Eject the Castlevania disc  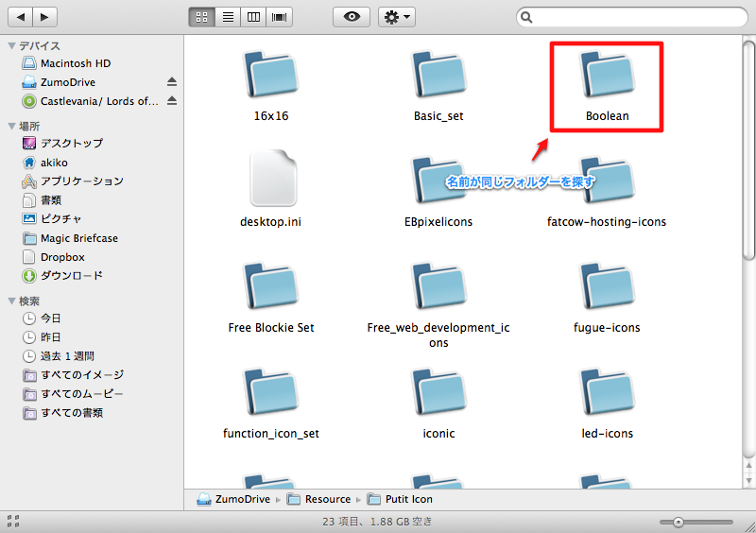tap(172, 100)
